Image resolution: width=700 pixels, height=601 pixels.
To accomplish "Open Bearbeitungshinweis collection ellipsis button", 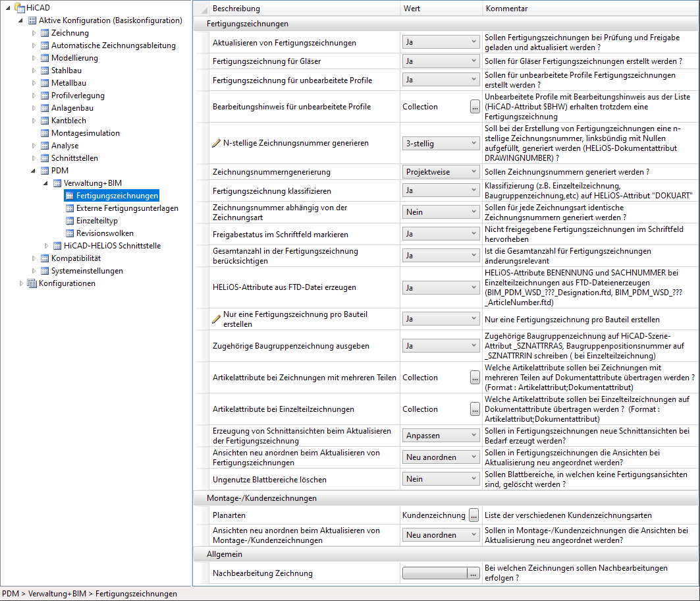I will pyautogui.click(x=475, y=106).
